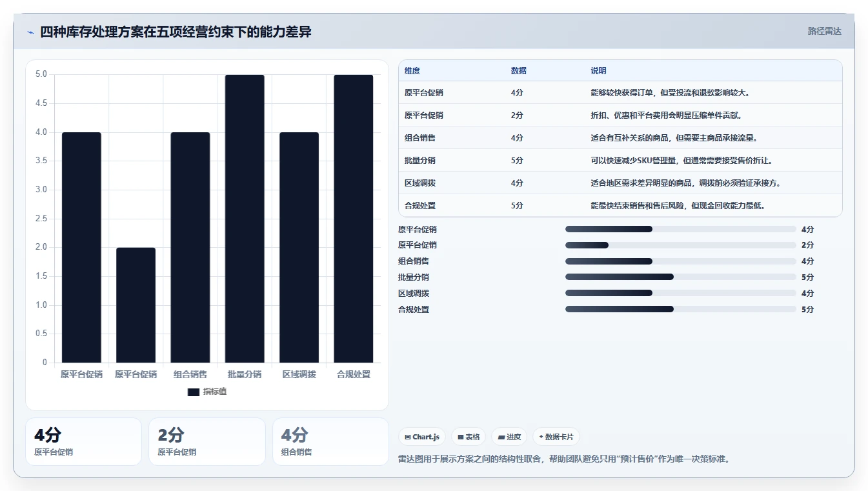Click the 数据卡片 chip icon

point(541,437)
